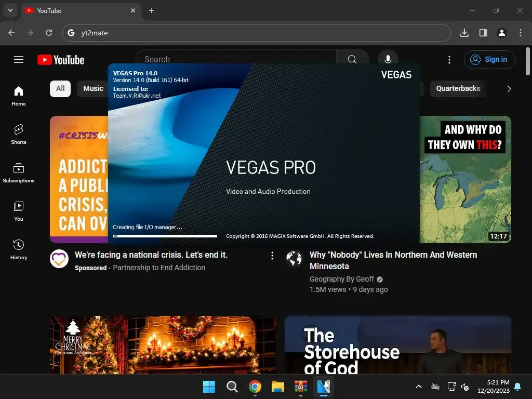
Task: Open History in the YouTube sidebar
Action: point(19,250)
